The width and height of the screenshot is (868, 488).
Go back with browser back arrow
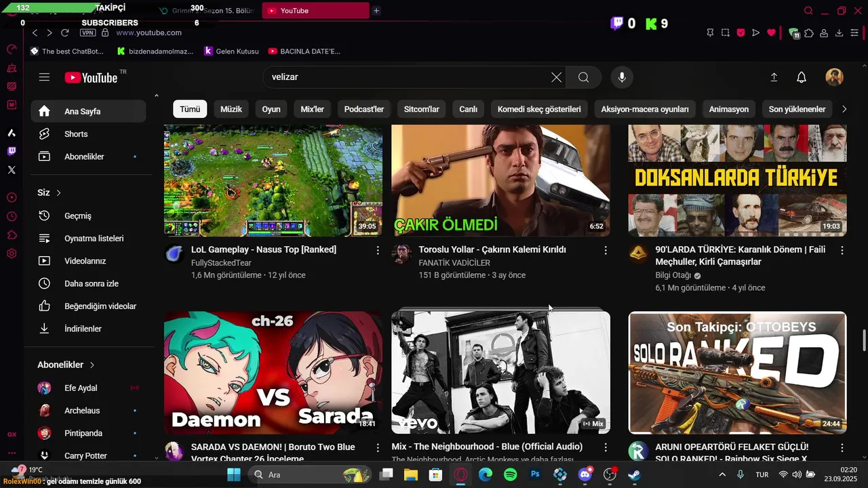point(35,33)
